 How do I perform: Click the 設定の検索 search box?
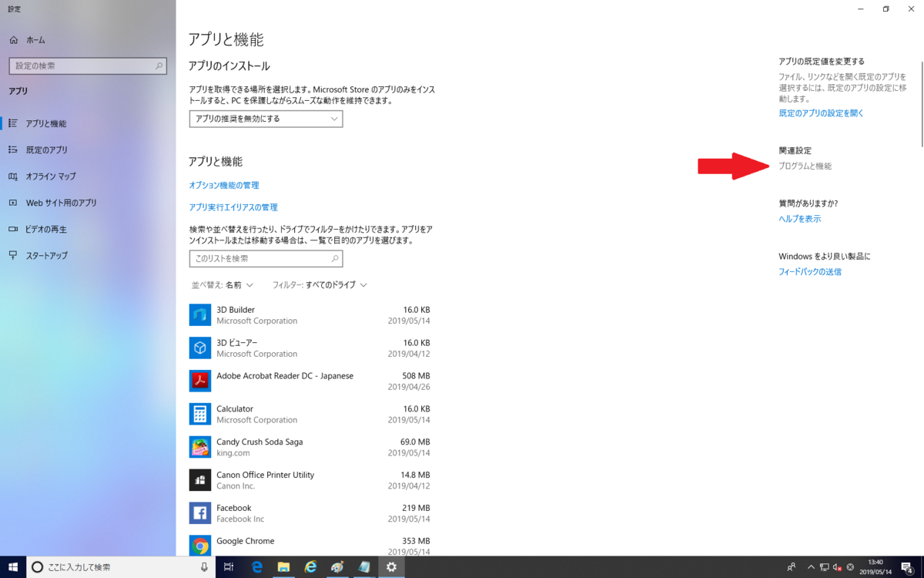pyautogui.click(x=88, y=66)
